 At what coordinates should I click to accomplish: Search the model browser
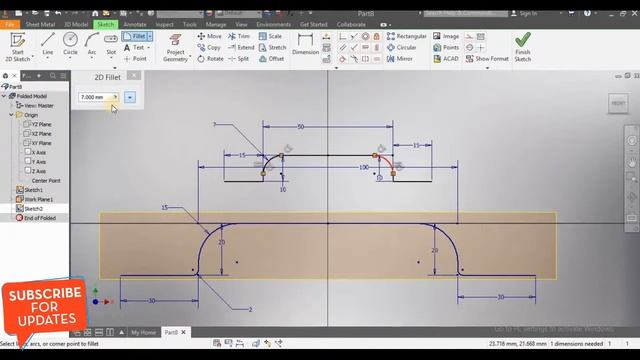(53, 76)
